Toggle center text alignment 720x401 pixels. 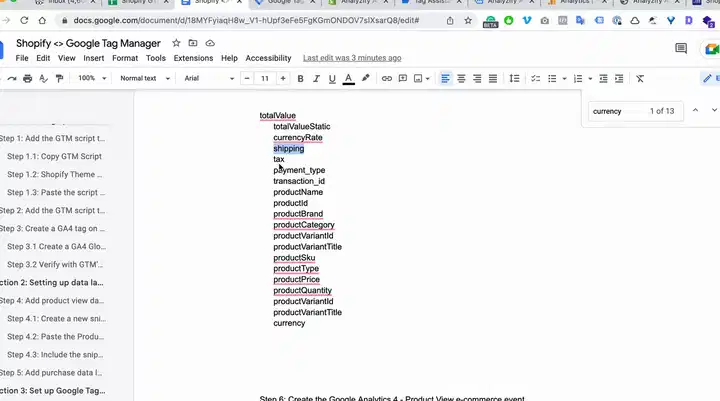point(461,78)
